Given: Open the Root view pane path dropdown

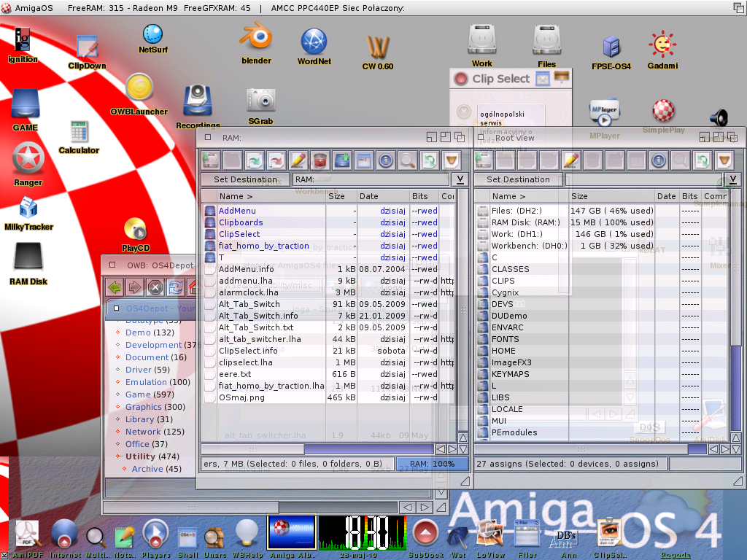Looking at the screenshot, I should [x=732, y=179].
